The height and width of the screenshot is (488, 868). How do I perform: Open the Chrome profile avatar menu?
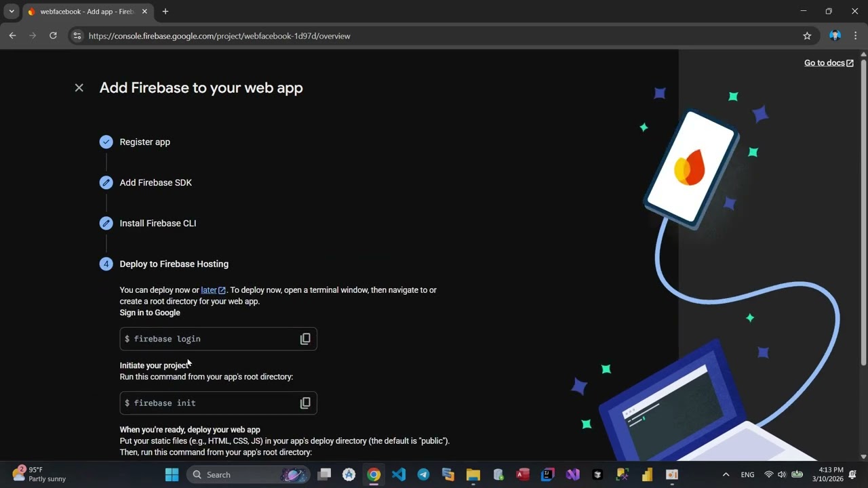pos(835,36)
